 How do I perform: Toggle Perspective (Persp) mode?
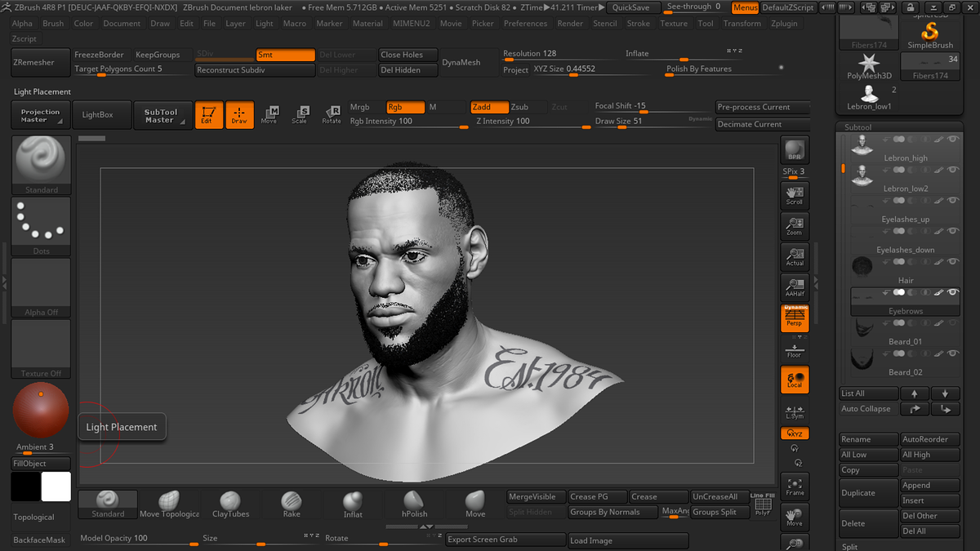[x=795, y=318]
